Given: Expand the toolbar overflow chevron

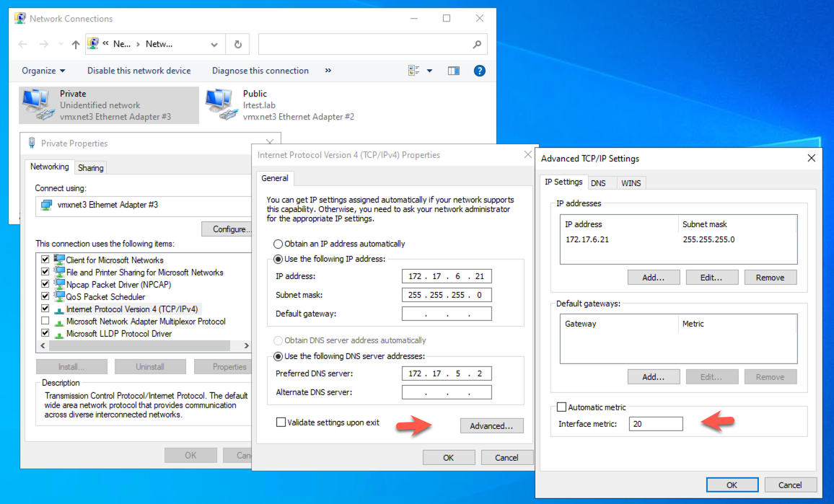Looking at the screenshot, I should (x=328, y=71).
